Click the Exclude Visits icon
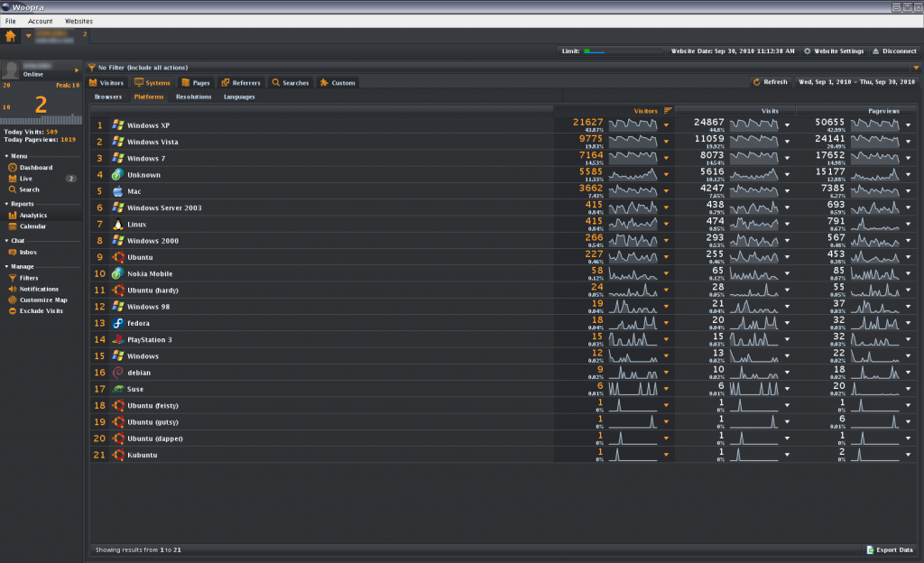This screenshot has height=563, width=924. 13,311
